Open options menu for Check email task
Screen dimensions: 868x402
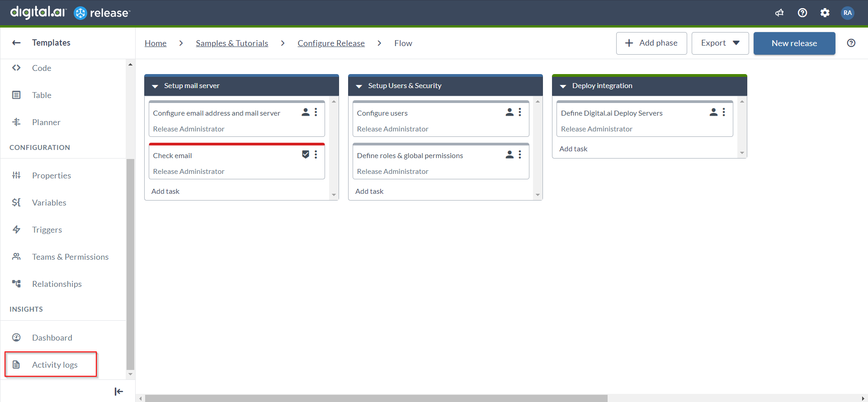pos(316,154)
